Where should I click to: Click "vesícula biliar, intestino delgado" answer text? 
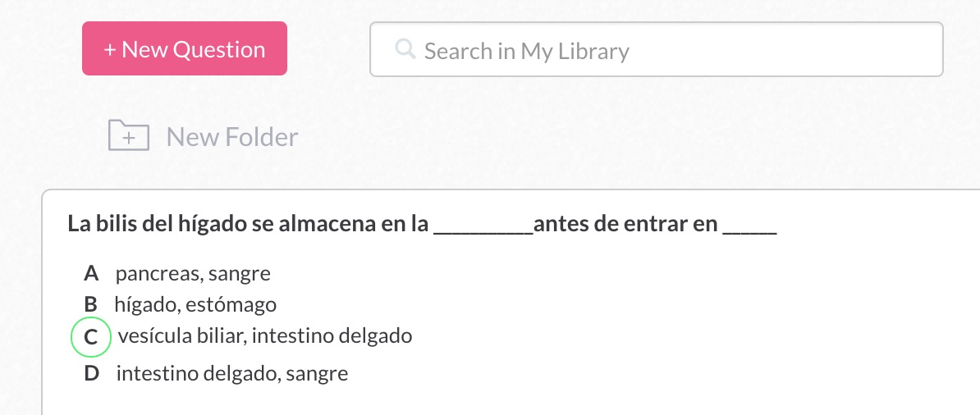coord(265,336)
